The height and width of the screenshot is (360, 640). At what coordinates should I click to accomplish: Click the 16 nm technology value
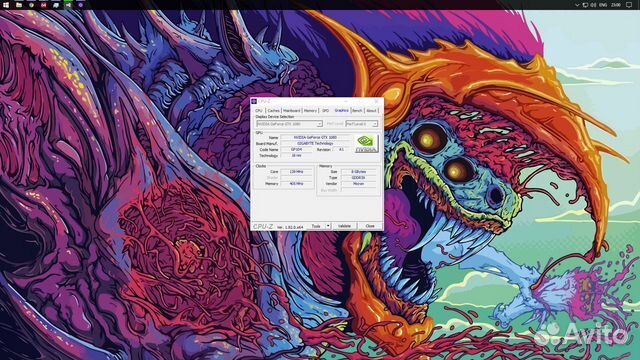[x=296, y=156]
